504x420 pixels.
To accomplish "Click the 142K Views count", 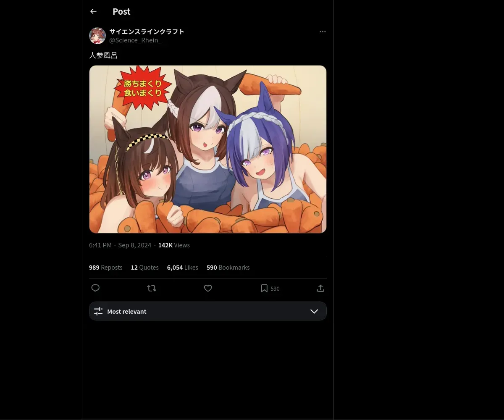I will pyautogui.click(x=174, y=245).
